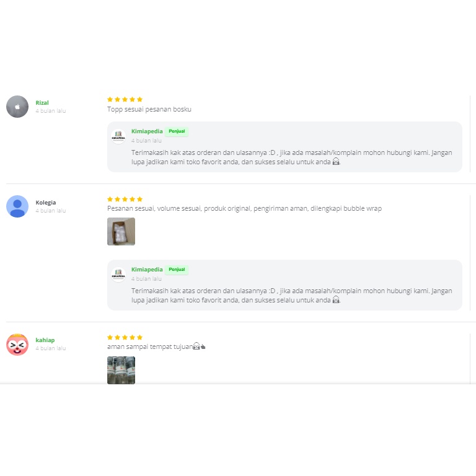476x476 pixels.
Task: Open Kolegia's username profile link
Action: point(46,203)
